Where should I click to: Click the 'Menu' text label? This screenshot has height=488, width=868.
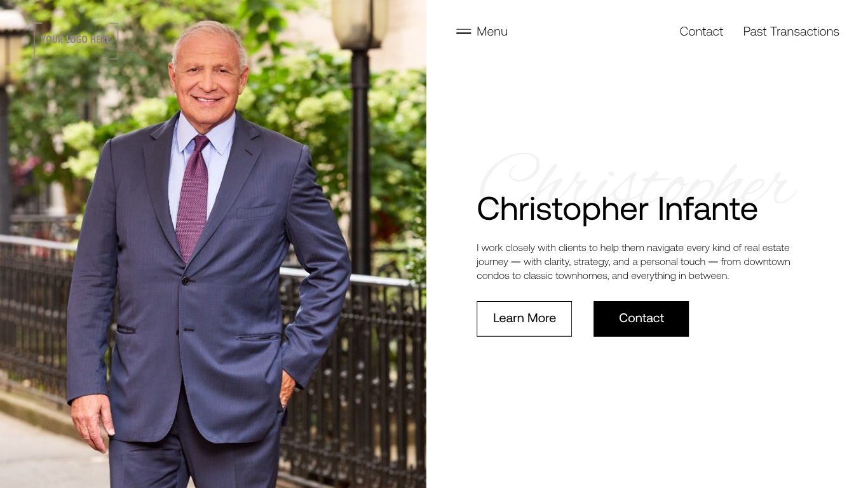point(492,32)
